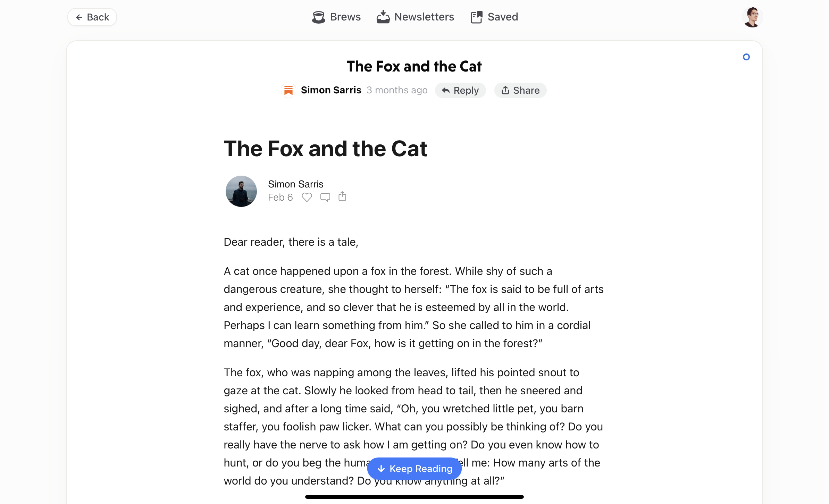
Task: Click Simon Sarris's round author photo
Action: tap(241, 191)
